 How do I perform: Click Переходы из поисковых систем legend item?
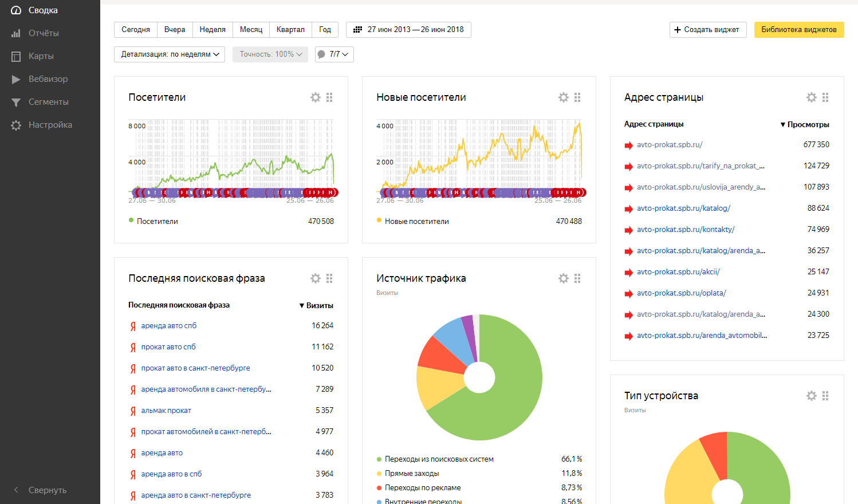435,459
